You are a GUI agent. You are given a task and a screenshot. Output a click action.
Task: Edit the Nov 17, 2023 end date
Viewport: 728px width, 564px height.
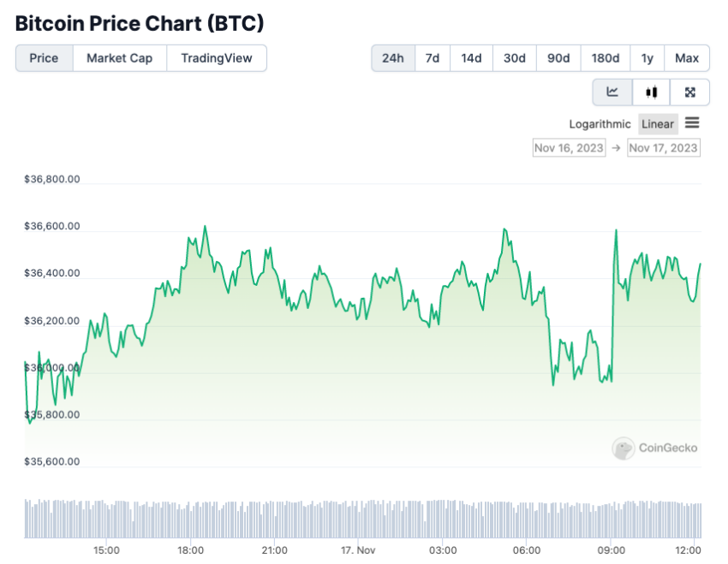(x=664, y=148)
